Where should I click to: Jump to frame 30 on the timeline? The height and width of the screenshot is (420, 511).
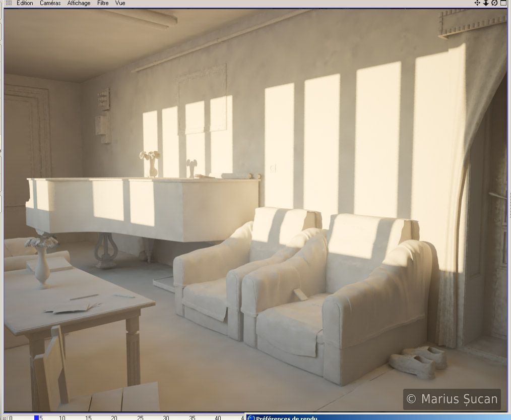point(166,417)
